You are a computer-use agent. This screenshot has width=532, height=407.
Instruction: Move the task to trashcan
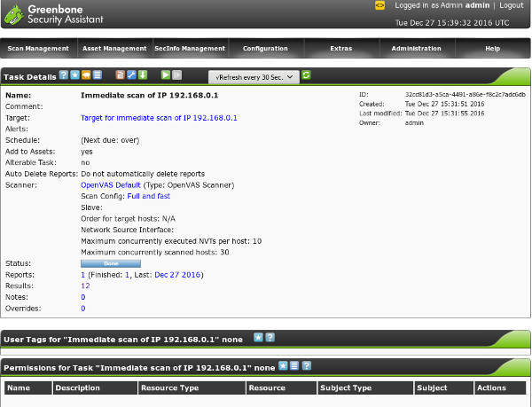point(121,76)
